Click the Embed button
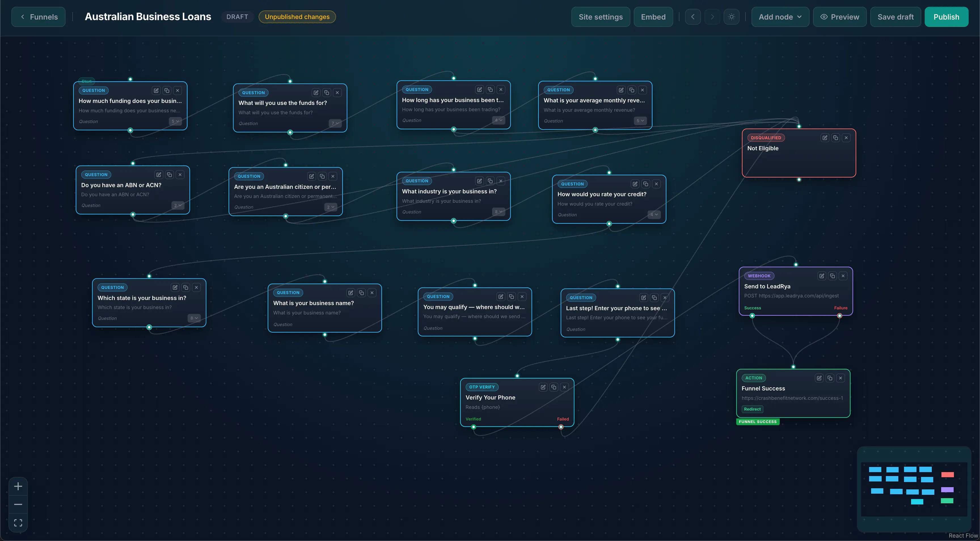980x541 pixels. coord(653,17)
